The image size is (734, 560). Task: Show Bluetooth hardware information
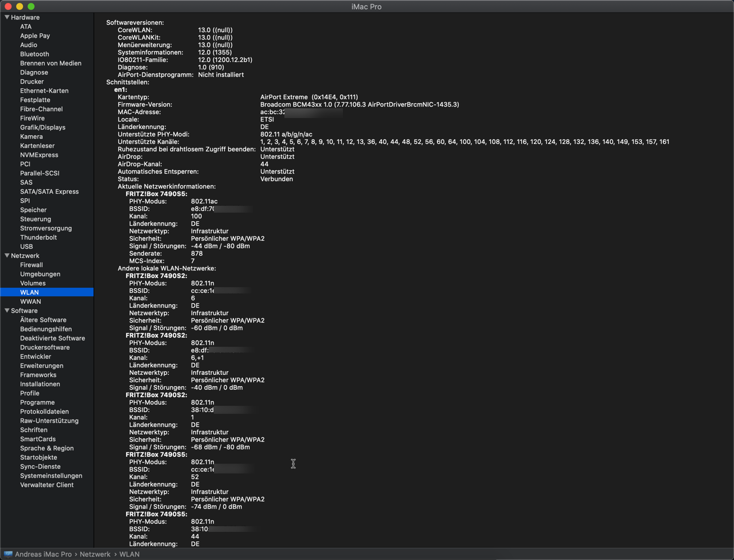pyautogui.click(x=34, y=54)
